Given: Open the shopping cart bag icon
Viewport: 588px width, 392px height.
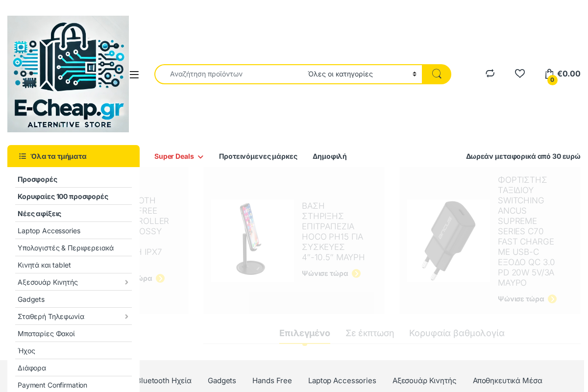Looking at the screenshot, I should (x=549, y=74).
